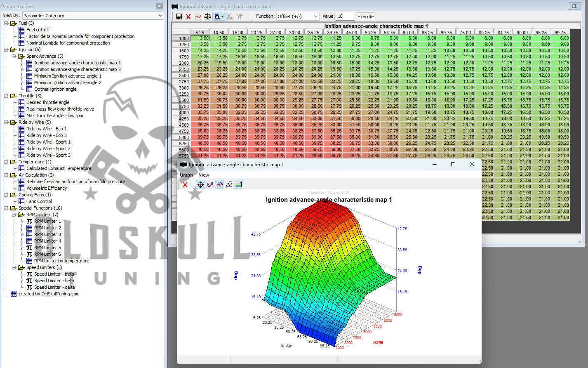
Task: Collapse the Spark Advance folder
Action: click(x=14, y=56)
